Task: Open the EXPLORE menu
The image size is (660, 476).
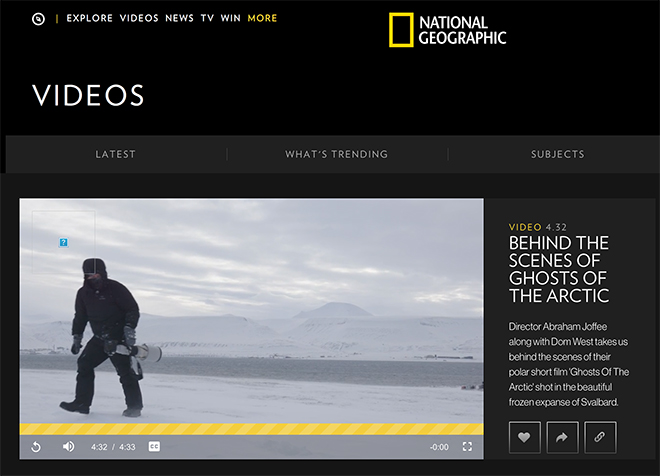Action: pos(90,18)
